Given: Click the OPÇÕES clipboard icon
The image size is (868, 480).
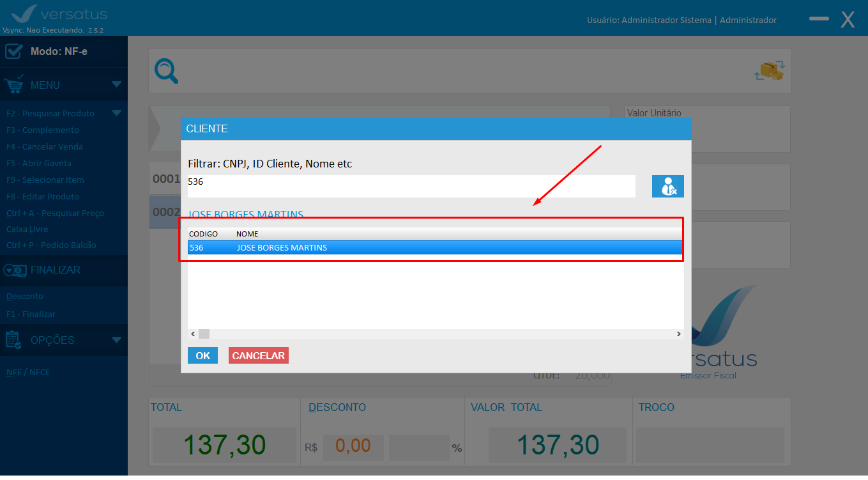Looking at the screenshot, I should tap(14, 340).
